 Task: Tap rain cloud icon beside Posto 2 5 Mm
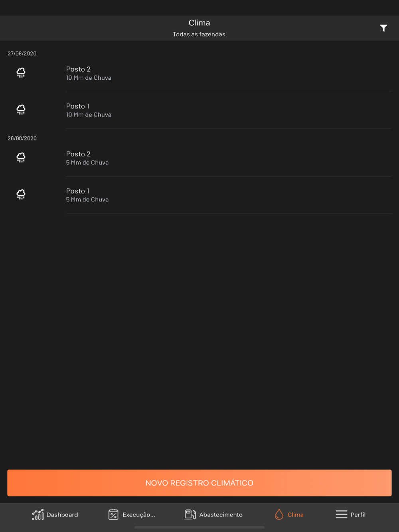tap(21, 158)
